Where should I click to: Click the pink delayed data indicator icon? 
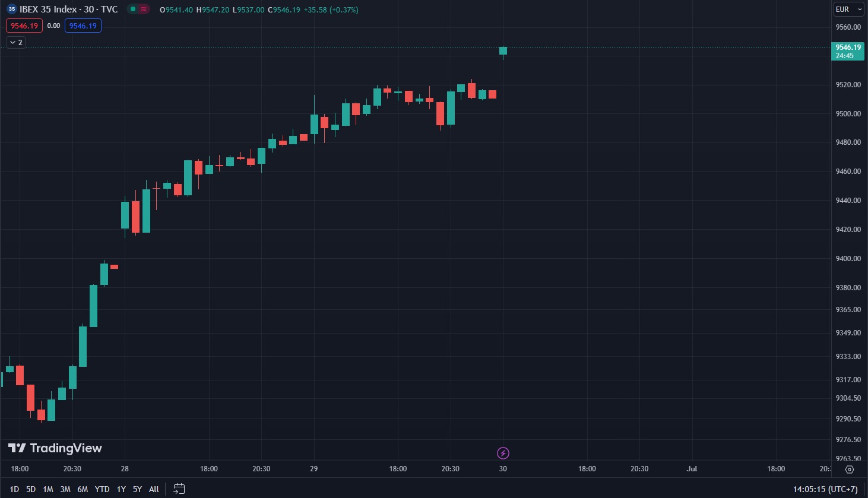point(144,9)
